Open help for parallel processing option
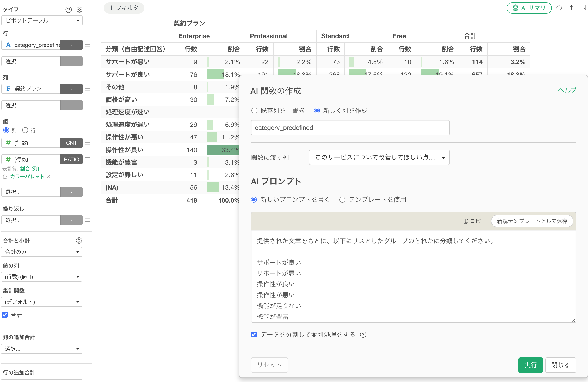The height and width of the screenshot is (382, 588). pyautogui.click(x=363, y=334)
